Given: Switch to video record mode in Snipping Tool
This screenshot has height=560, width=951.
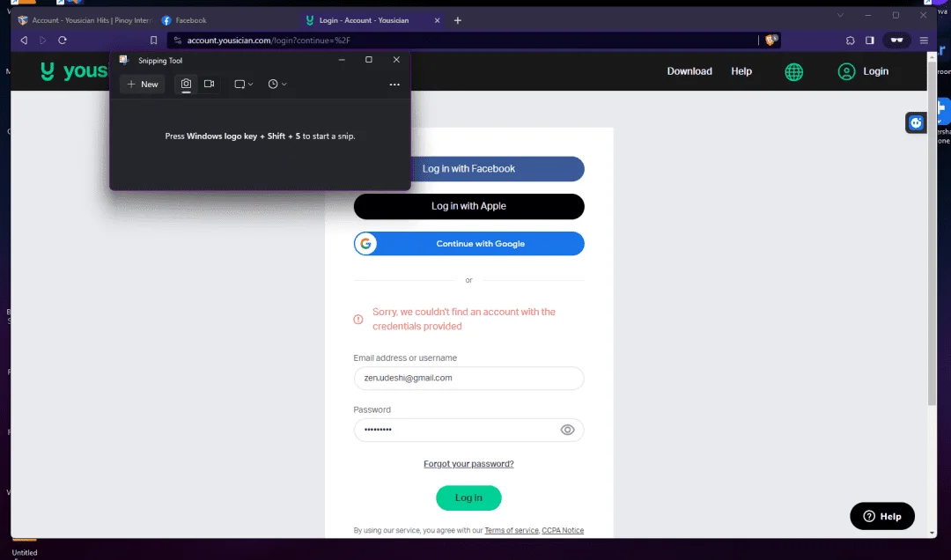Looking at the screenshot, I should tap(210, 84).
